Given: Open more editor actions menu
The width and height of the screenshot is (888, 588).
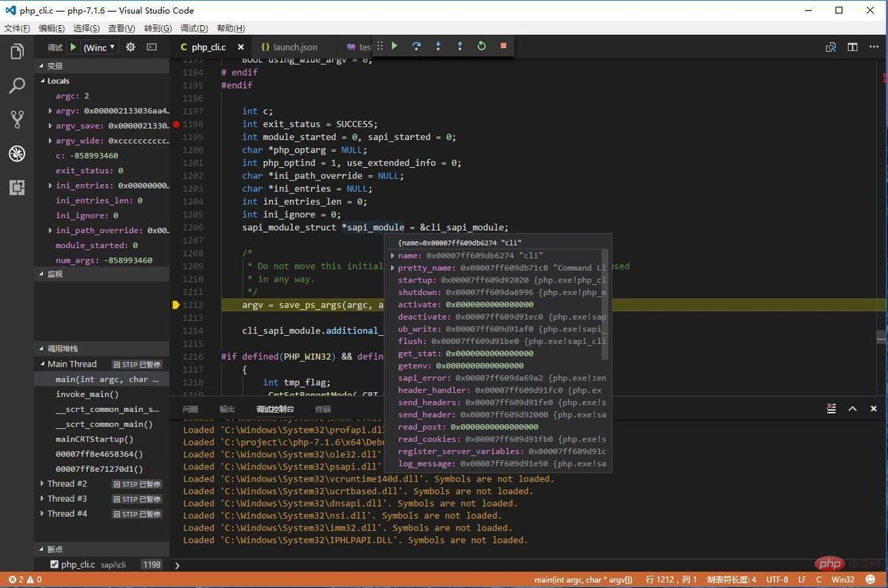Looking at the screenshot, I should [874, 47].
